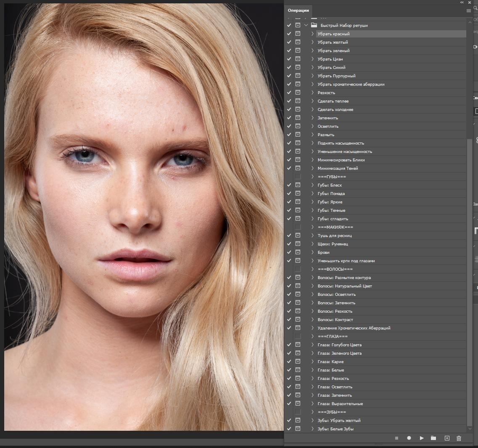
Task: Expand the Глаза: Белые action
Action: 312,370
